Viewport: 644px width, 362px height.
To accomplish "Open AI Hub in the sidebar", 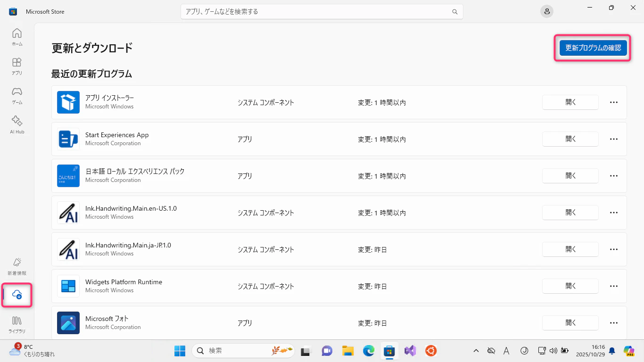I will tap(17, 125).
